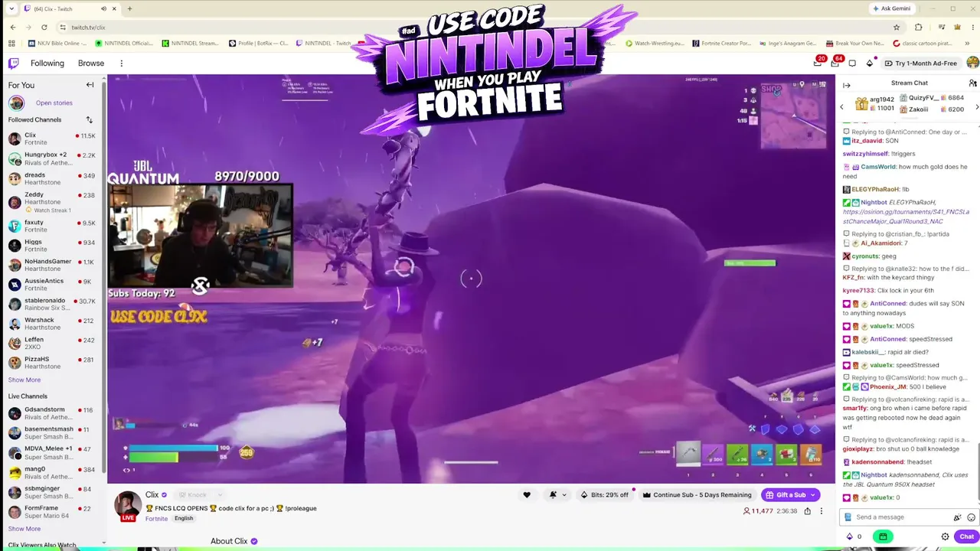Click Ask Gemini button
Viewport: 980px width, 551px height.
click(892, 8)
